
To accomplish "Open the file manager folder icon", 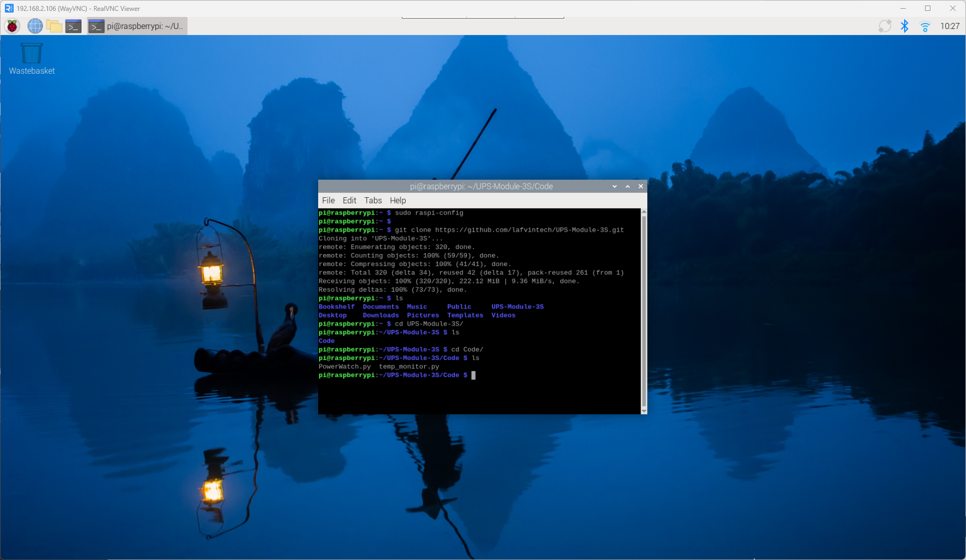I will coord(54,26).
